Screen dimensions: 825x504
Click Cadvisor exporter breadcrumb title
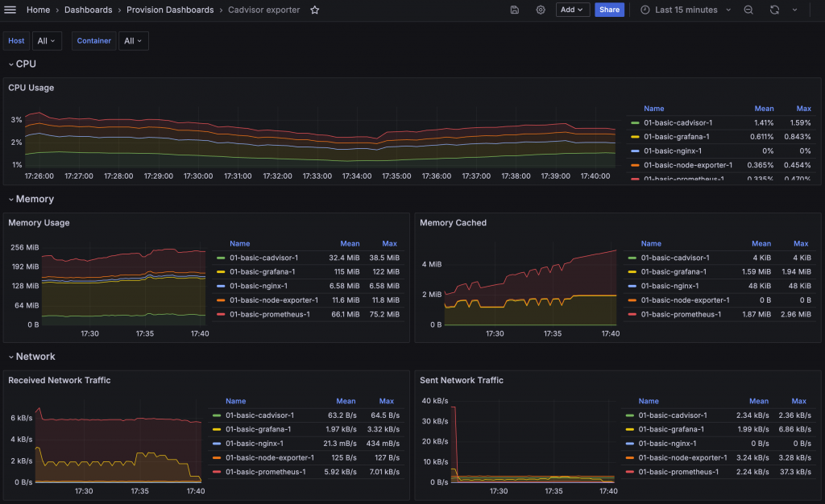(263, 10)
